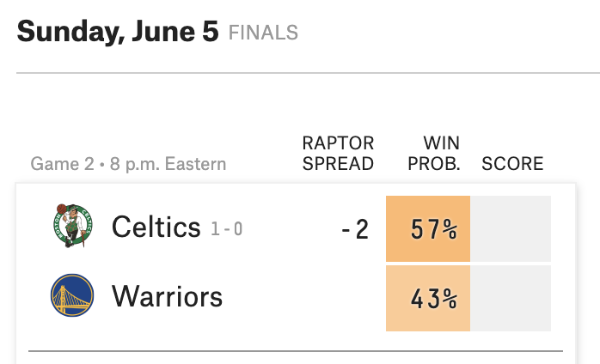600x364 pixels.
Task: Click the FINALS label beside the date
Action: pos(263,33)
